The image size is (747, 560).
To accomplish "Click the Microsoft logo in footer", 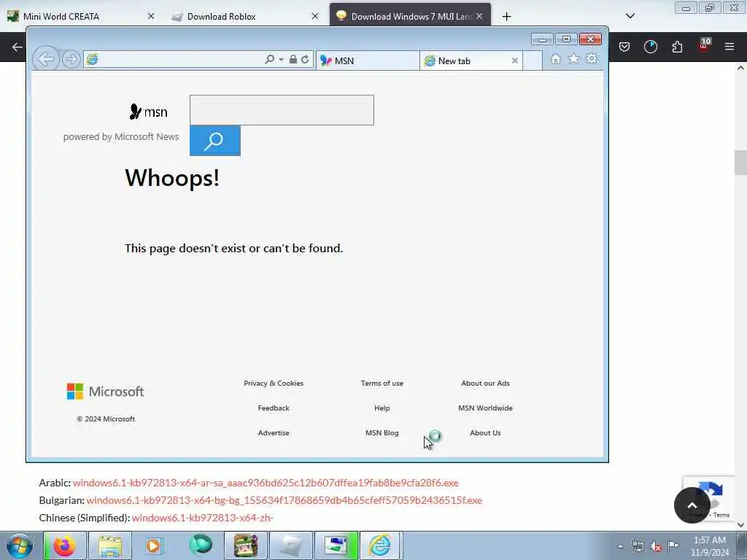I will pyautogui.click(x=105, y=392).
